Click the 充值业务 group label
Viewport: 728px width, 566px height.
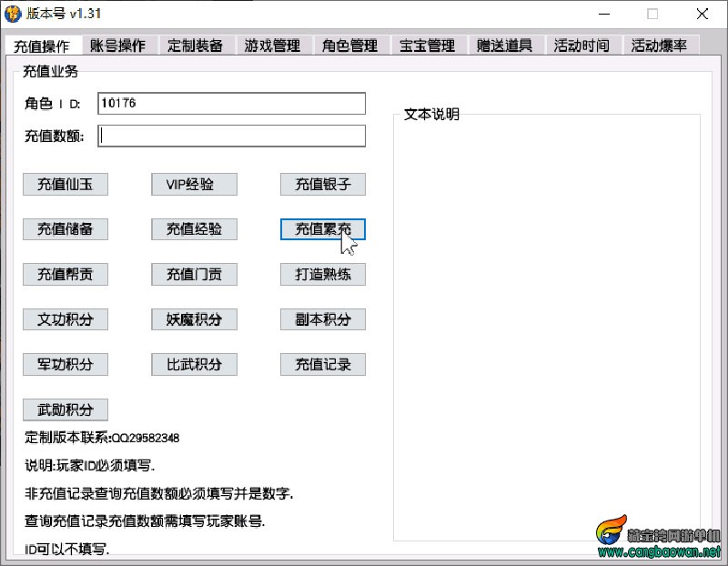50,72
